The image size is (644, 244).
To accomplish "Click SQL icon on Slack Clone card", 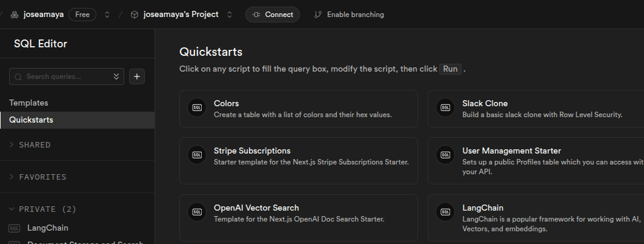I will [446, 108].
